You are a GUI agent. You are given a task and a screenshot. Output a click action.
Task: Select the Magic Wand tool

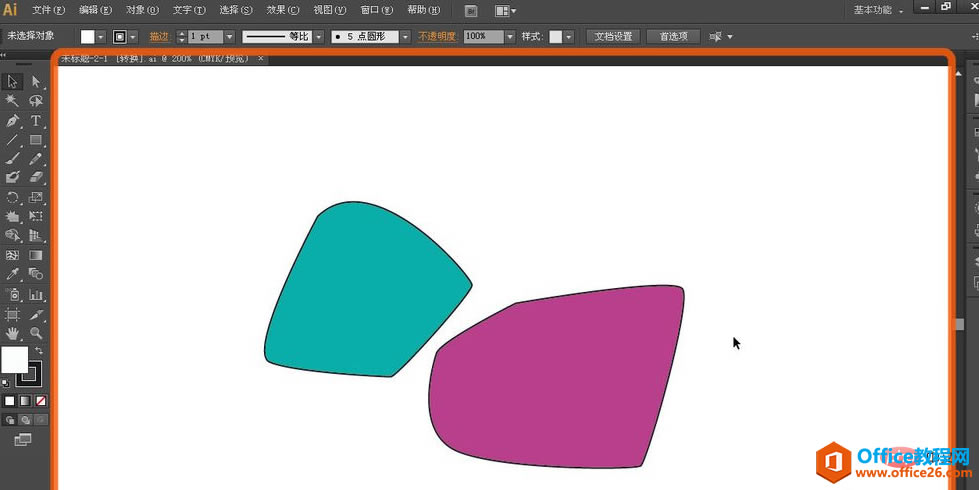click(x=12, y=100)
